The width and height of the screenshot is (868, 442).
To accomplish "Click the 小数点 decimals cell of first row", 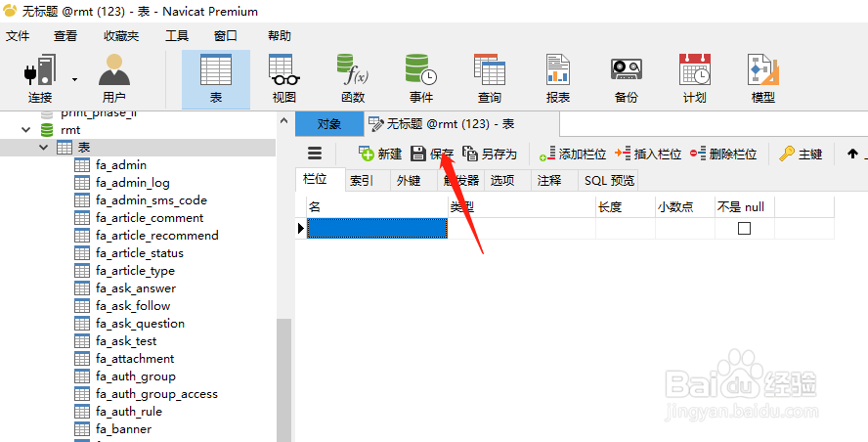I will click(685, 228).
